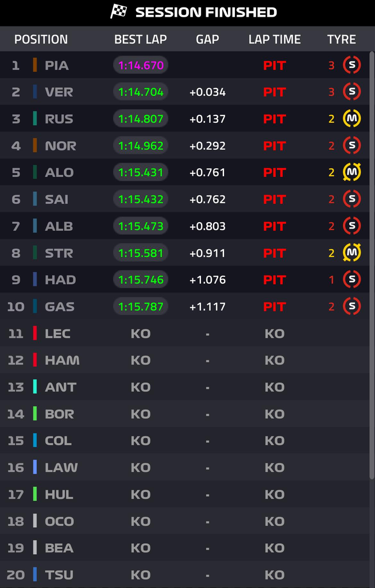Click Russell's medium tyre icon
This screenshot has width=375, height=588.
pyautogui.click(x=352, y=118)
